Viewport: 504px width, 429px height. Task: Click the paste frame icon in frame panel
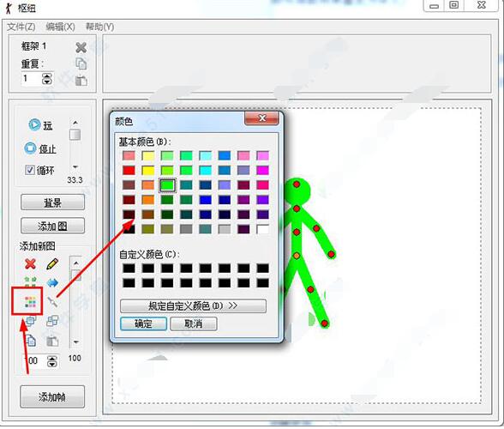(81, 80)
